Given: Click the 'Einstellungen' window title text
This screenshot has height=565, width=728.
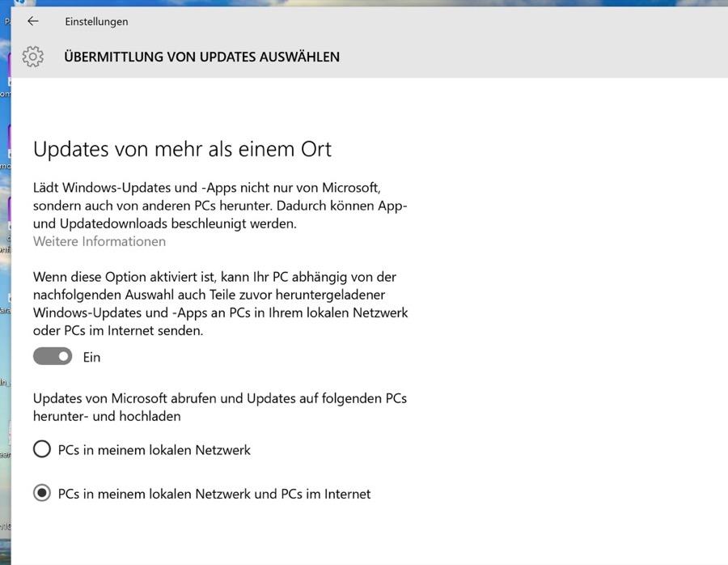Looking at the screenshot, I should coord(96,22).
